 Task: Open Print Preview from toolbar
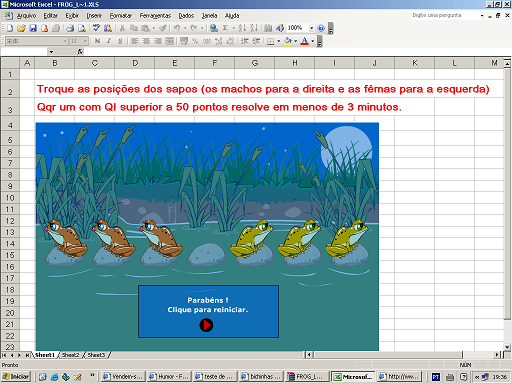click(x=82, y=28)
